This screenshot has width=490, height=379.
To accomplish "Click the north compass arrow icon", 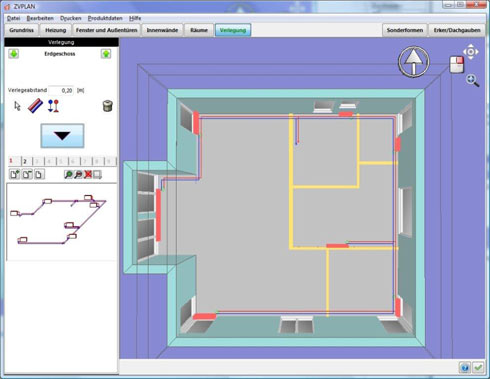I will 414,62.
